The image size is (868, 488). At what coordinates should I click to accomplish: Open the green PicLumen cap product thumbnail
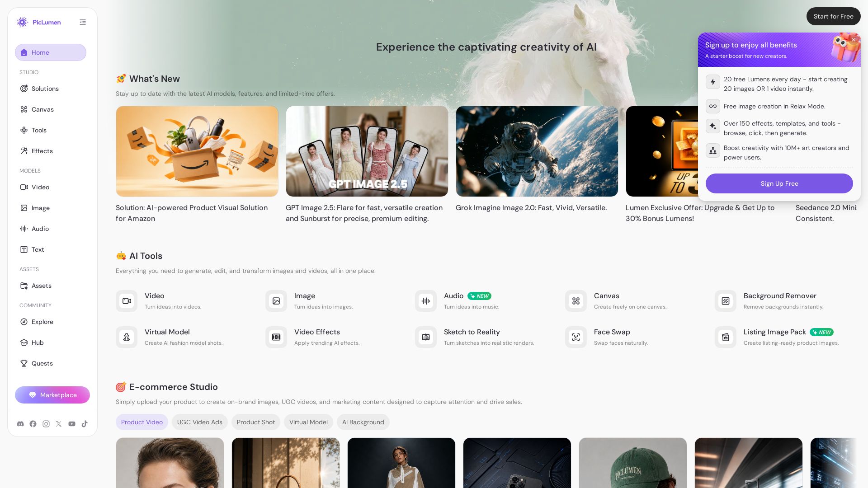633,463
